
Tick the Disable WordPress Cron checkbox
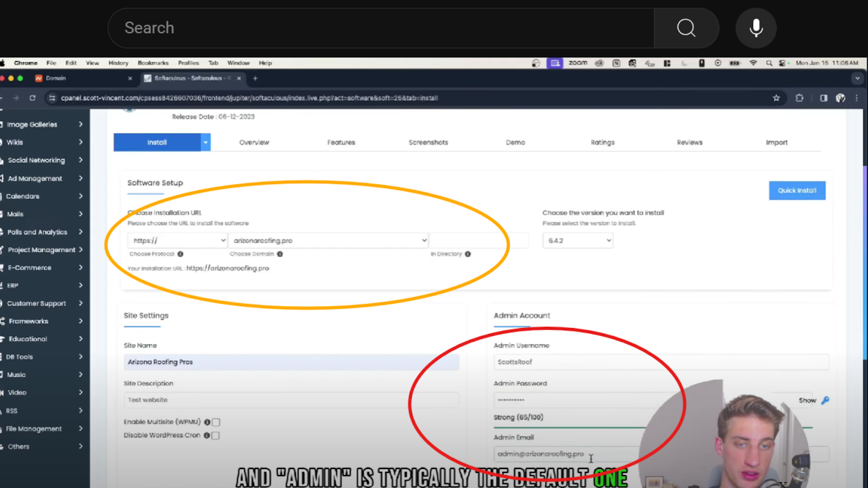click(215, 435)
